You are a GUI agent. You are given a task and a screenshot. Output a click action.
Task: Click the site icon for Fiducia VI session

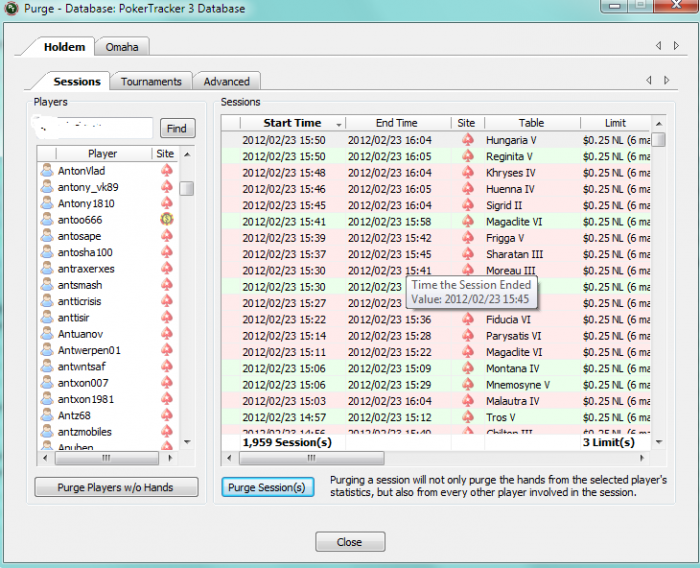(x=467, y=319)
